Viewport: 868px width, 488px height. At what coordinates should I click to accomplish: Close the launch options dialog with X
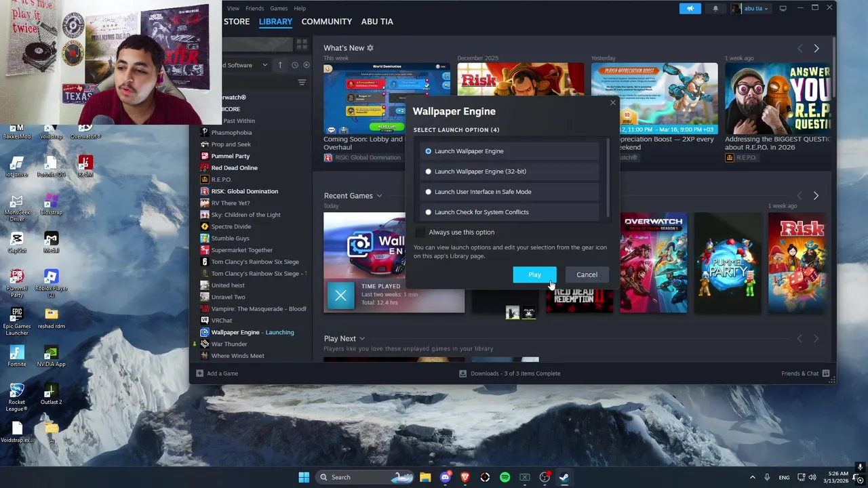click(612, 103)
